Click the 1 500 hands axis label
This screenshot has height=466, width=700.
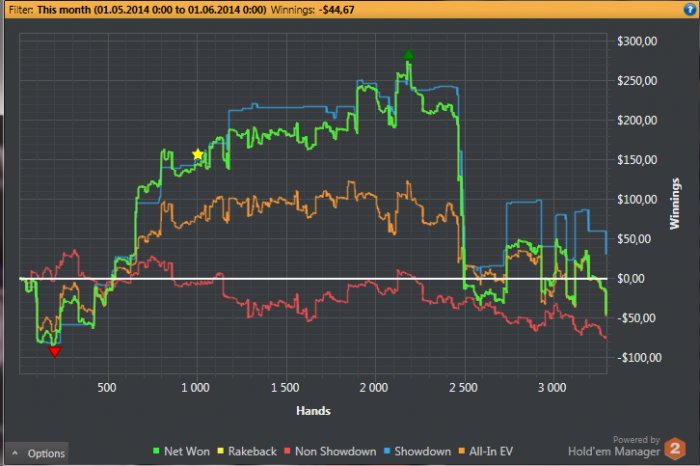point(285,387)
